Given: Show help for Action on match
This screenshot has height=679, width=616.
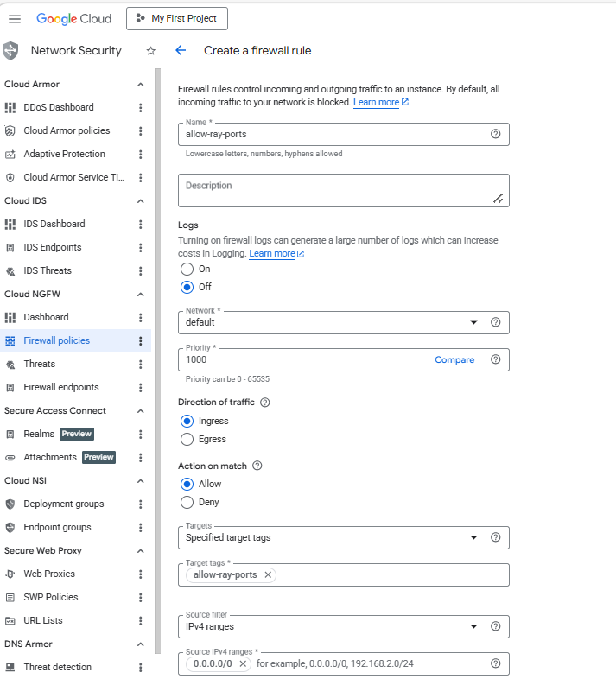Looking at the screenshot, I should point(257,466).
